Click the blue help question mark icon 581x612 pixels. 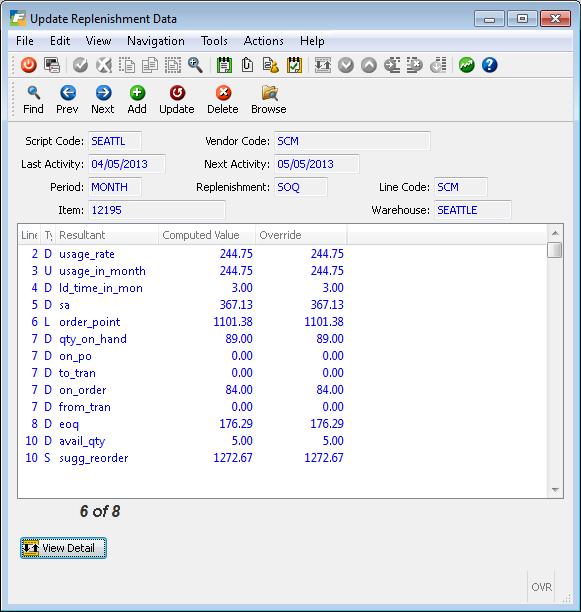(489, 65)
